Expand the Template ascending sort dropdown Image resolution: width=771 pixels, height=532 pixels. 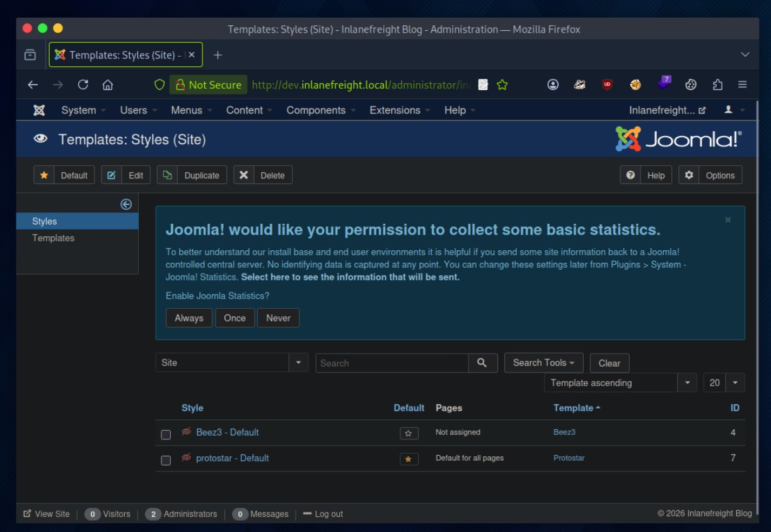coord(620,383)
